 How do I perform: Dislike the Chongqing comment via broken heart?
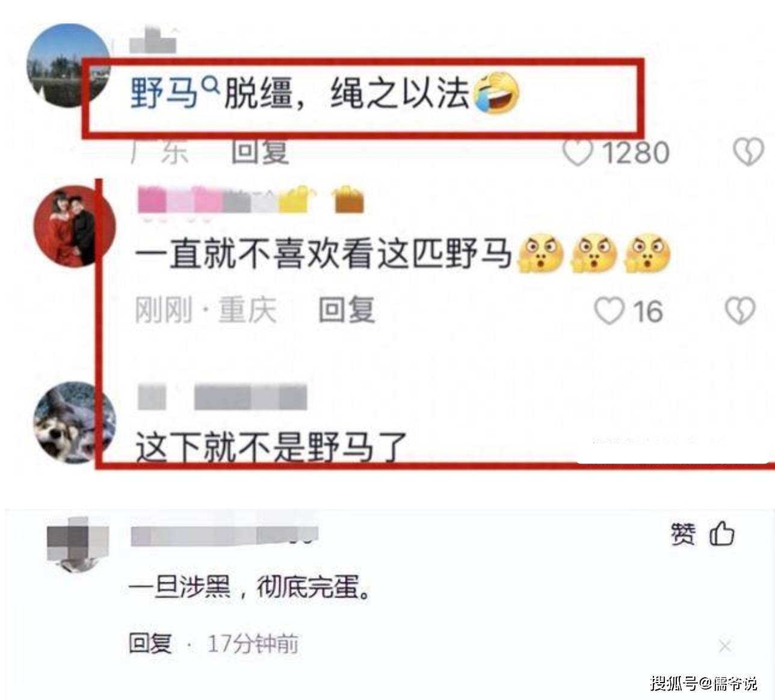click(x=739, y=310)
